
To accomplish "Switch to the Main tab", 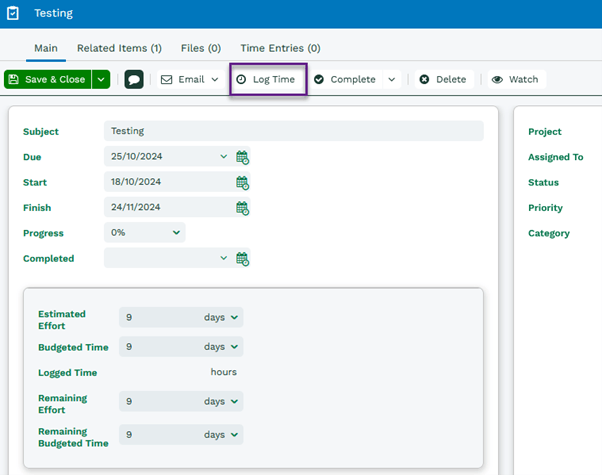I will [46, 48].
